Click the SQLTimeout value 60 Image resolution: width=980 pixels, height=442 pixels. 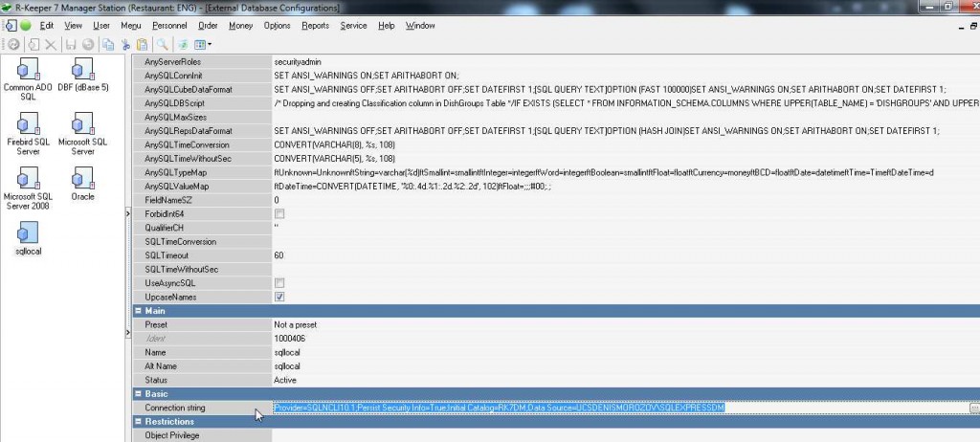coord(278,255)
